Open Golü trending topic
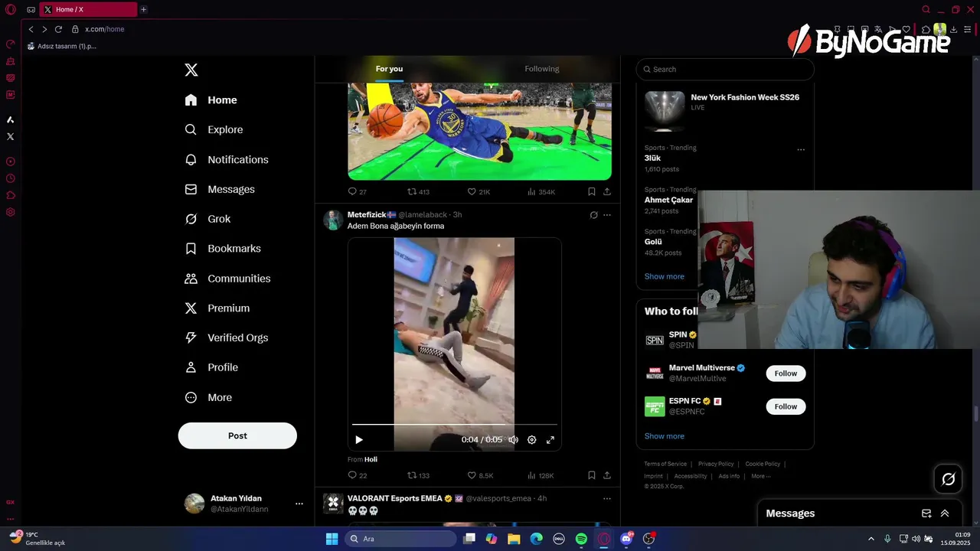The height and width of the screenshot is (551, 980). click(x=653, y=242)
